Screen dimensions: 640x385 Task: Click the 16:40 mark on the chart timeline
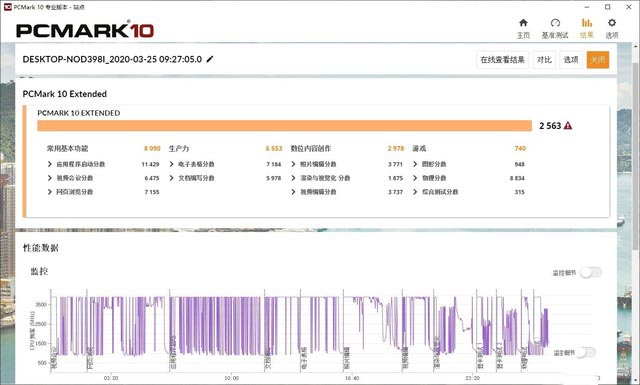(x=352, y=378)
